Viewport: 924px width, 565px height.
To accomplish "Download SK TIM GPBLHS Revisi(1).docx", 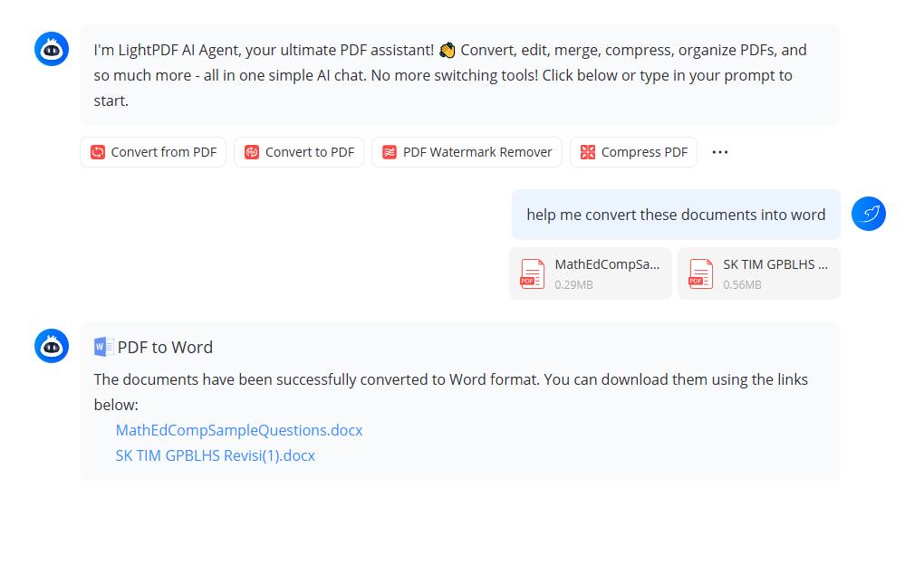I will 215,455.
